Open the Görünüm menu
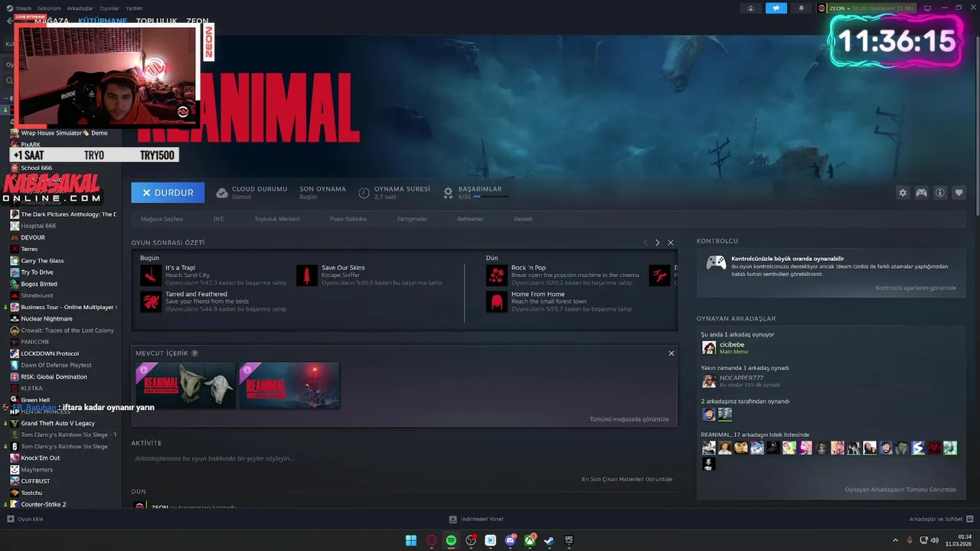This screenshot has width=980, height=551. click(x=50, y=8)
